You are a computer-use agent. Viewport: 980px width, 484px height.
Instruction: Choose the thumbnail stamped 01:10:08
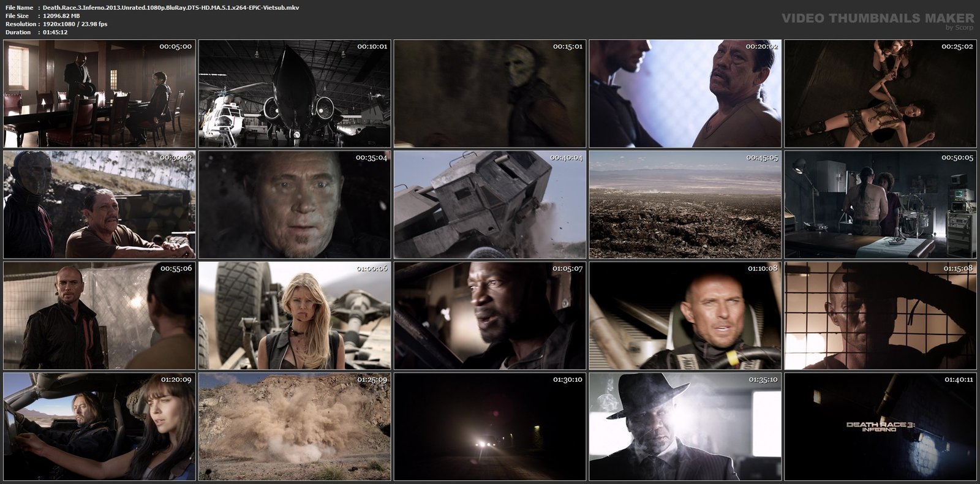[x=685, y=316]
